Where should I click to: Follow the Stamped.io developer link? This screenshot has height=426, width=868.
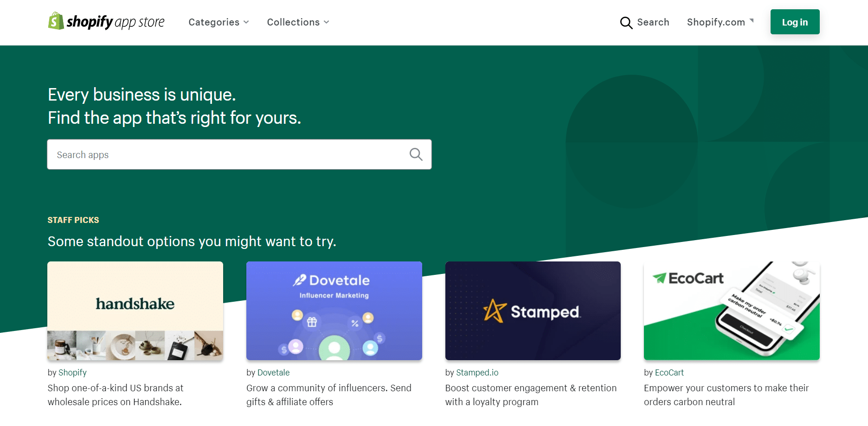477,373
